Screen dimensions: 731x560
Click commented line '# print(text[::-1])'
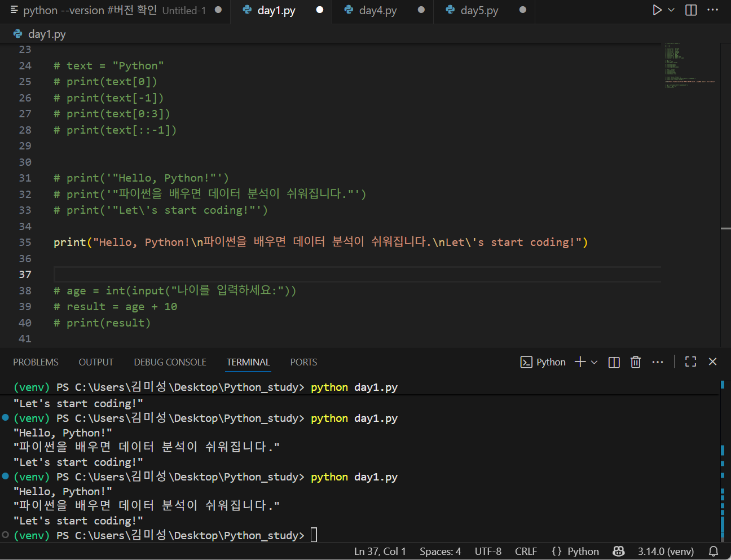tap(115, 130)
